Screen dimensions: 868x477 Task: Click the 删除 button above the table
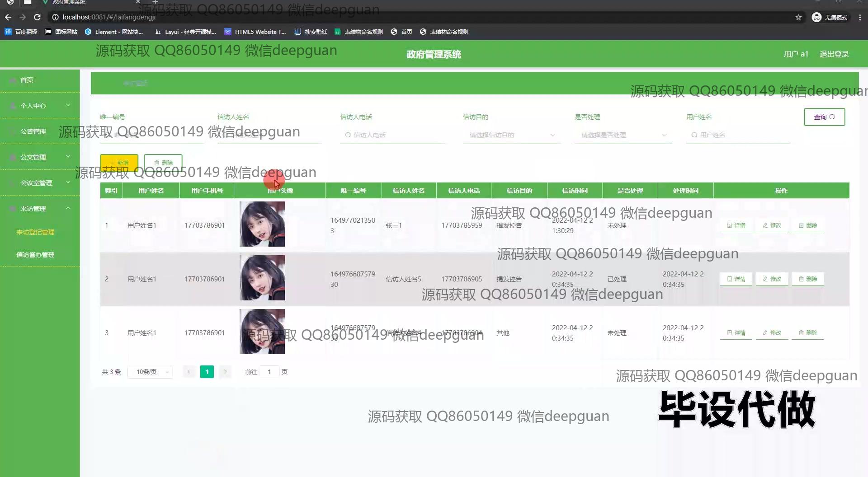click(163, 163)
